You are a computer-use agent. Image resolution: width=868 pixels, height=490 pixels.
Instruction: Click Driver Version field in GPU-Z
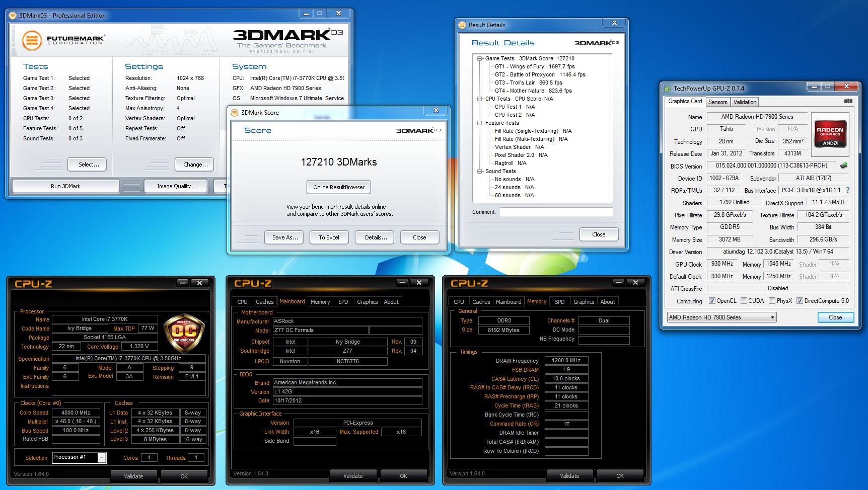pyautogui.click(x=778, y=252)
